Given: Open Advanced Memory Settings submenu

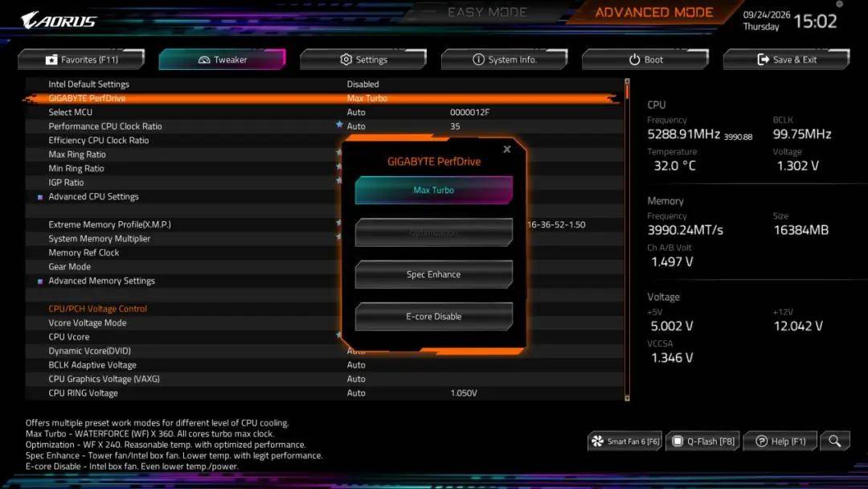Looking at the screenshot, I should point(101,281).
